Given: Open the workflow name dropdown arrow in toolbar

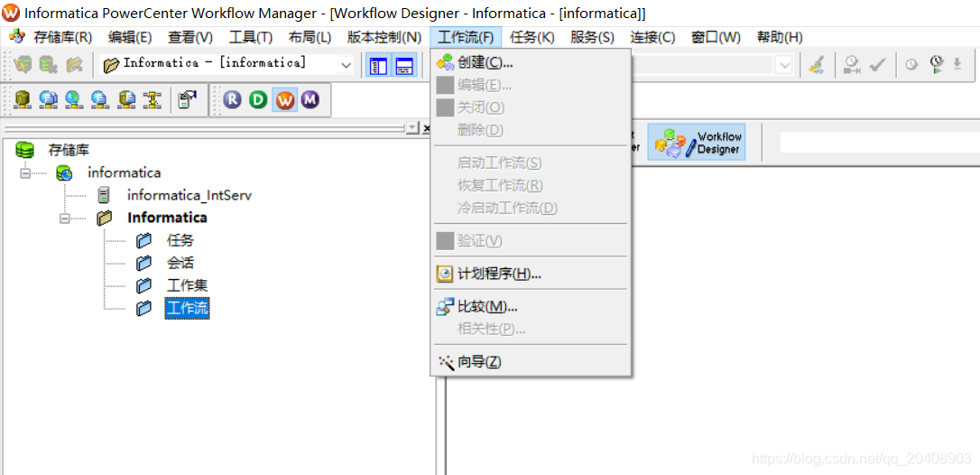Looking at the screenshot, I should pyautogui.click(x=784, y=64).
